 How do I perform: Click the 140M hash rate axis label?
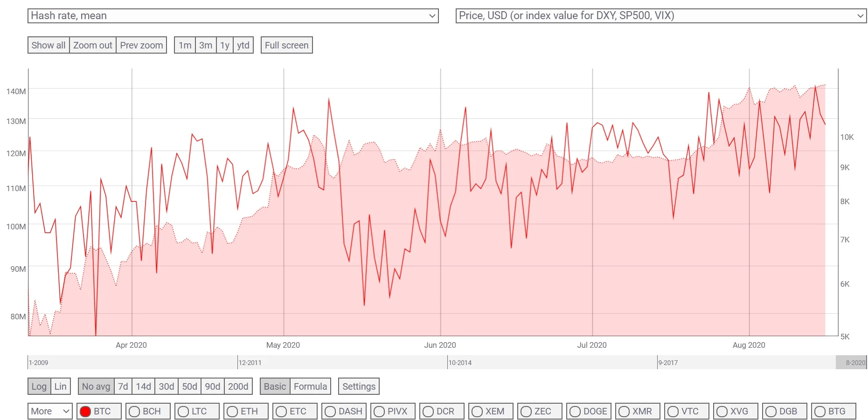[16, 91]
